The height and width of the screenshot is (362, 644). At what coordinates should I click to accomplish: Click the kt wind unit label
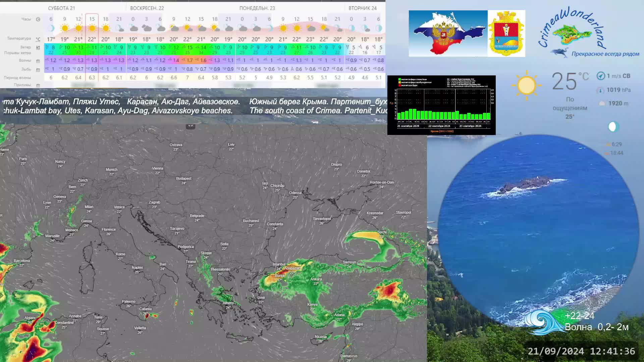[x=38, y=47]
